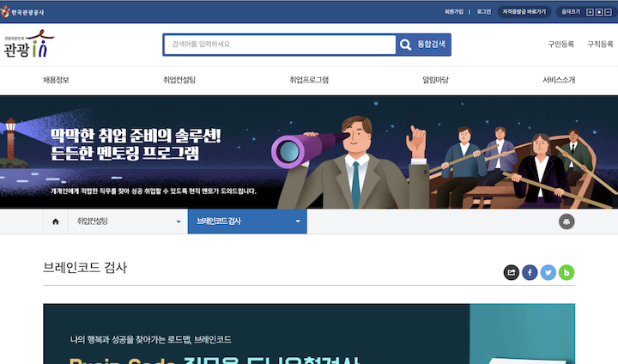Focus the 검색어를 입력하세요 search field
This screenshot has height=364, width=618.
point(280,45)
